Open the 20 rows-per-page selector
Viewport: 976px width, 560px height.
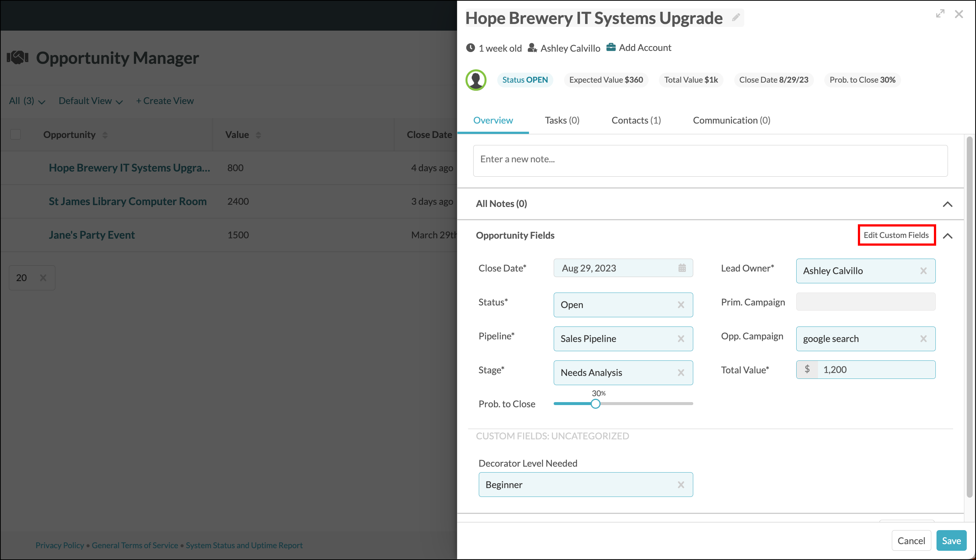coord(32,278)
